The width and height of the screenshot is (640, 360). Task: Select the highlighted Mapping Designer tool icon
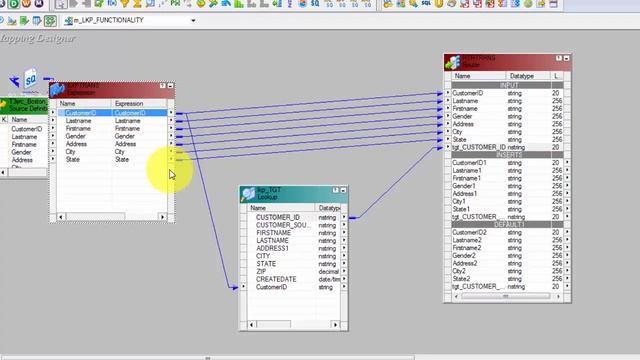point(50,20)
